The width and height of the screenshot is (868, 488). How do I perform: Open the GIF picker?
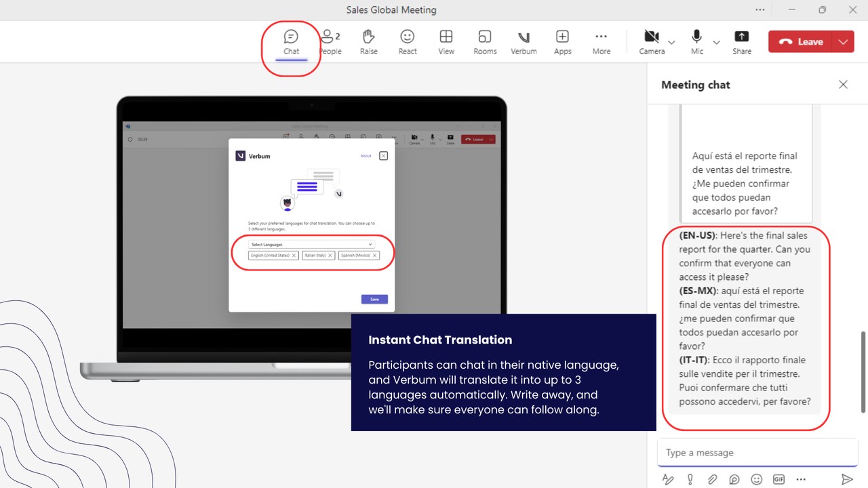pyautogui.click(x=778, y=479)
